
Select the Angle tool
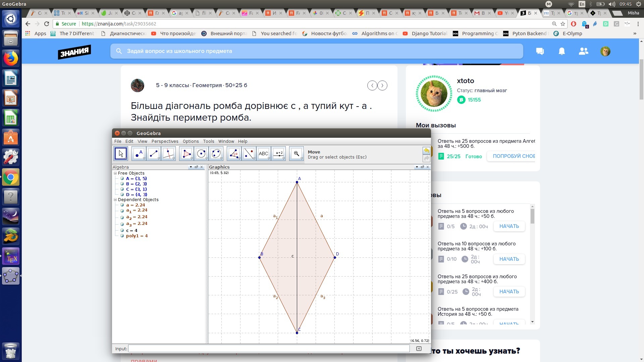coord(234,154)
